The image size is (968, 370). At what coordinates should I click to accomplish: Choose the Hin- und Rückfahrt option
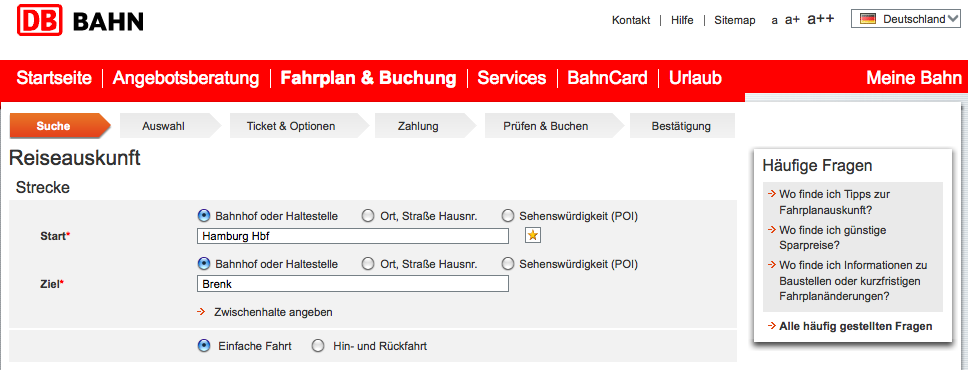(x=318, y=346)
